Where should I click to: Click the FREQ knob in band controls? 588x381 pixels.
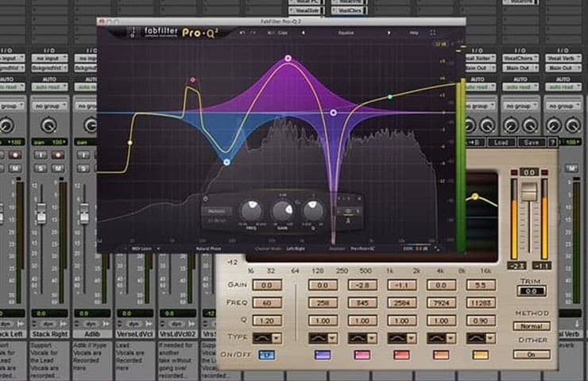coord(252,210)
